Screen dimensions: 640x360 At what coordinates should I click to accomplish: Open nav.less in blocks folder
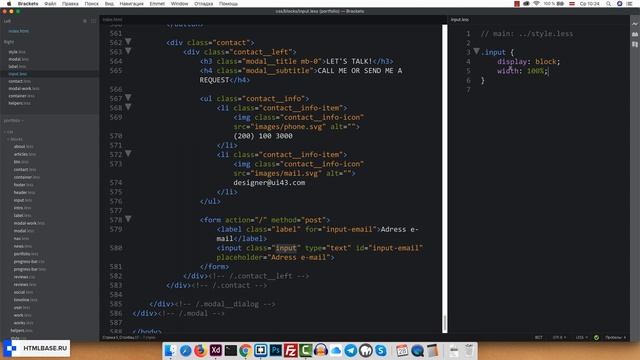coord(21,238)
